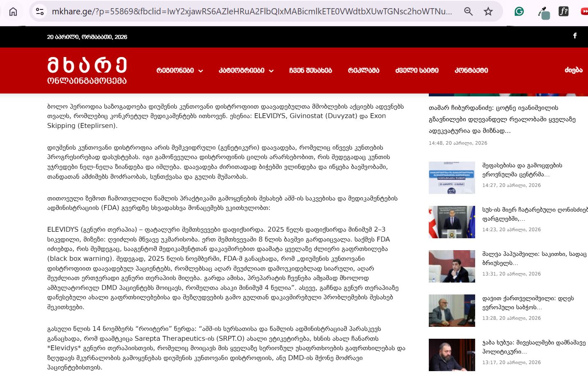Go to the ძველი საიტი link
588x374 pixels.
417,71
